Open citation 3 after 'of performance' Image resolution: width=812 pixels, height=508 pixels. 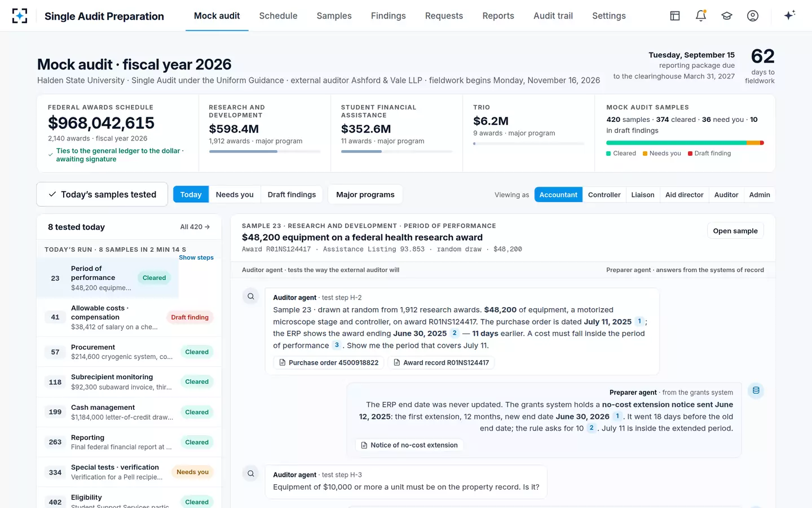(337, 345)
